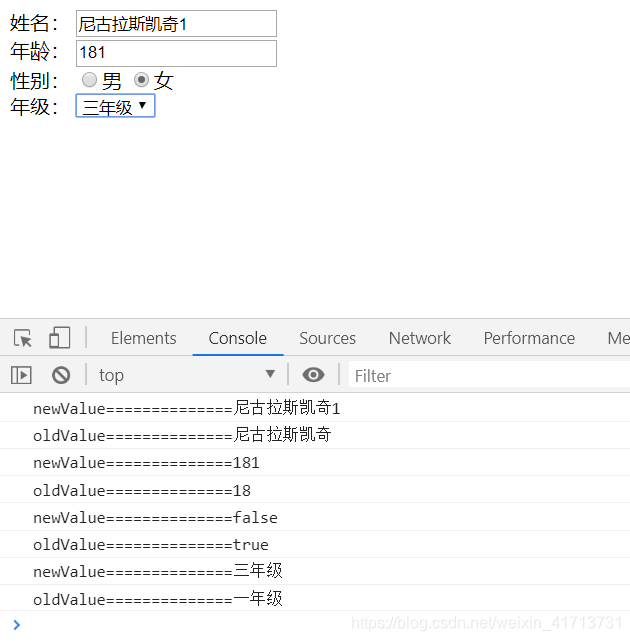
Task: Click log line oldValue 18
Action: tap(315, 490)
